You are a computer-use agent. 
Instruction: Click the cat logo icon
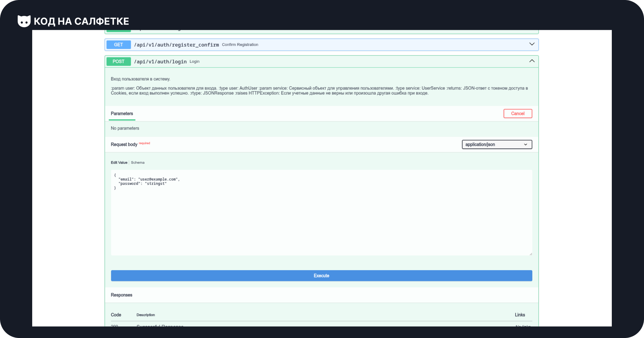click(x=24, y=21)
